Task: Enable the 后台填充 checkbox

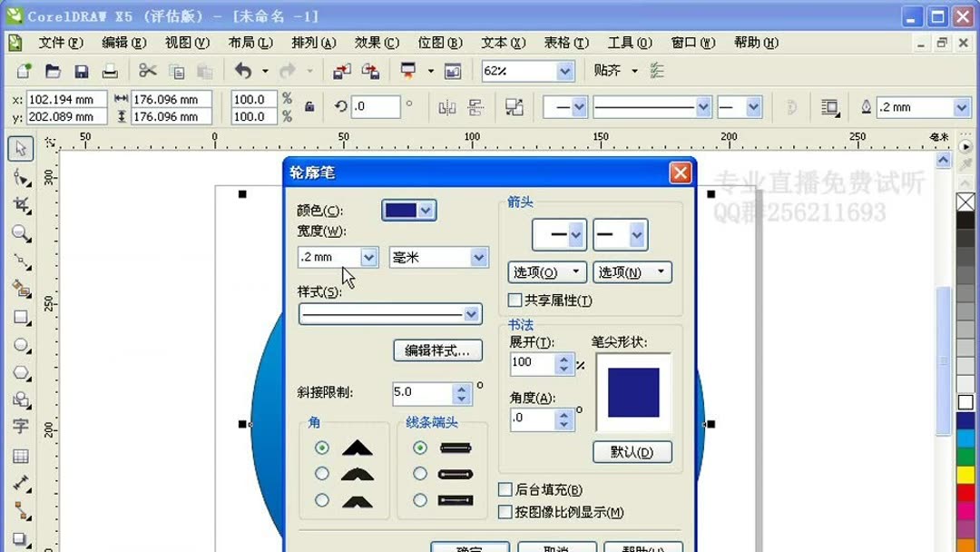Action: pyautogui.click(x=505, y=488)
